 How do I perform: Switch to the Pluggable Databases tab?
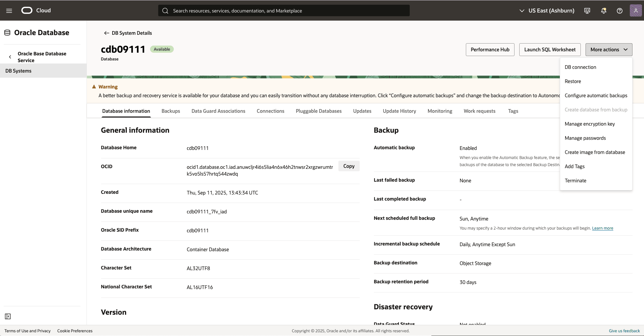point(318,111)
